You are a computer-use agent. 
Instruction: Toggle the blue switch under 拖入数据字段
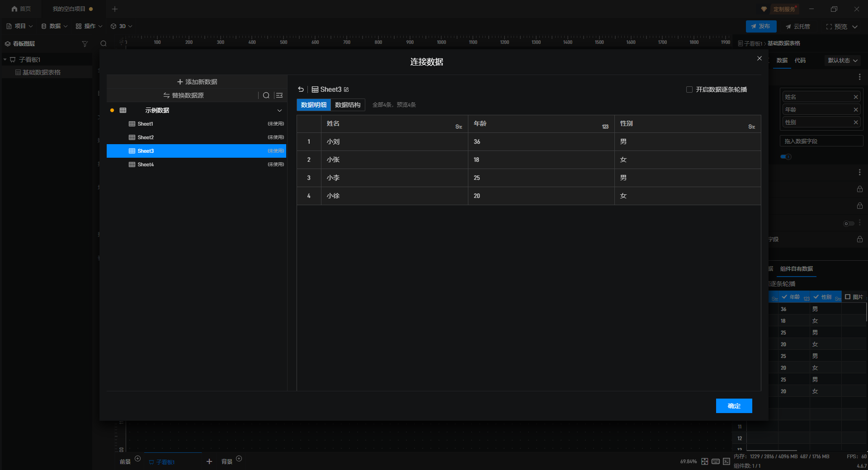(x=786, y=157)
